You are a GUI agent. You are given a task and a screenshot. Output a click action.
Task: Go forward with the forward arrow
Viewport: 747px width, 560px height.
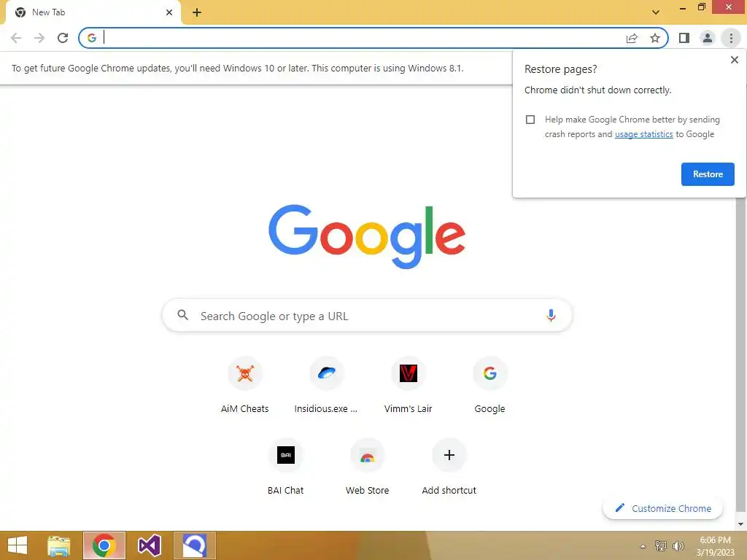[x=39, y=38]
